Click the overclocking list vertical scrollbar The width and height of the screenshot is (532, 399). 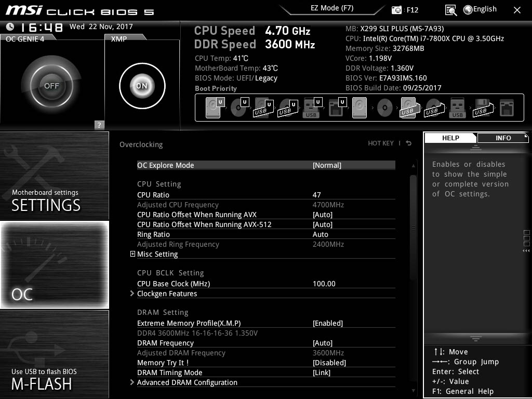tap(413, 228)
